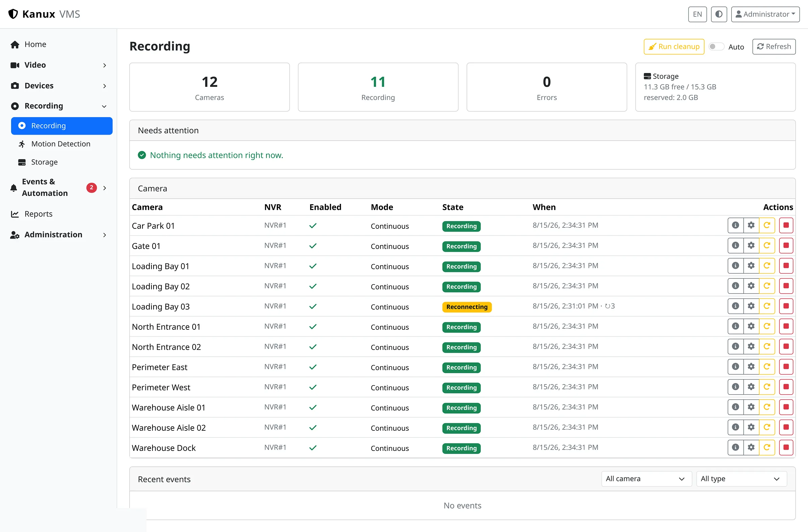This screenshot has height=532, width=808.
Task: Open info for North Entrance 01
Action: pos(735,326)
